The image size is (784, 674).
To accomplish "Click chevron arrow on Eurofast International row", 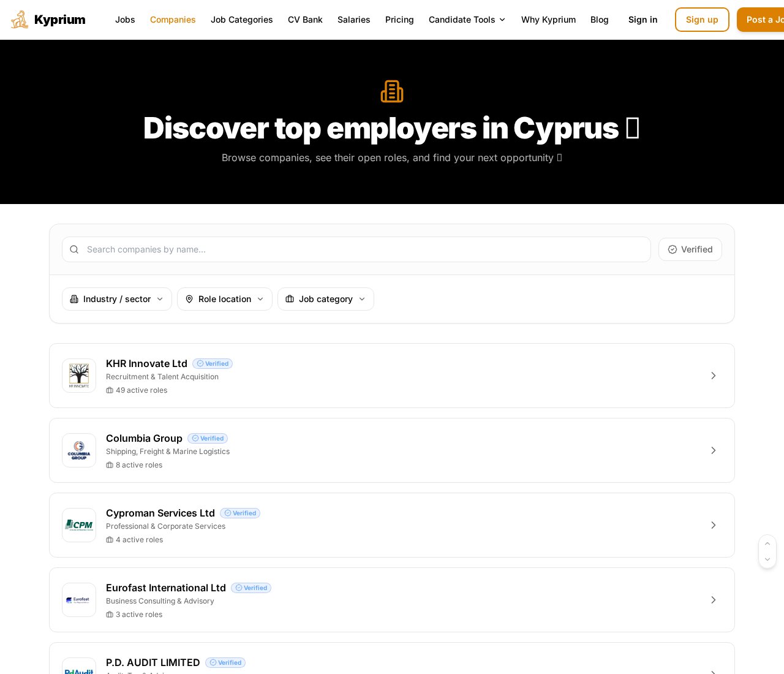I will [714, 600].
